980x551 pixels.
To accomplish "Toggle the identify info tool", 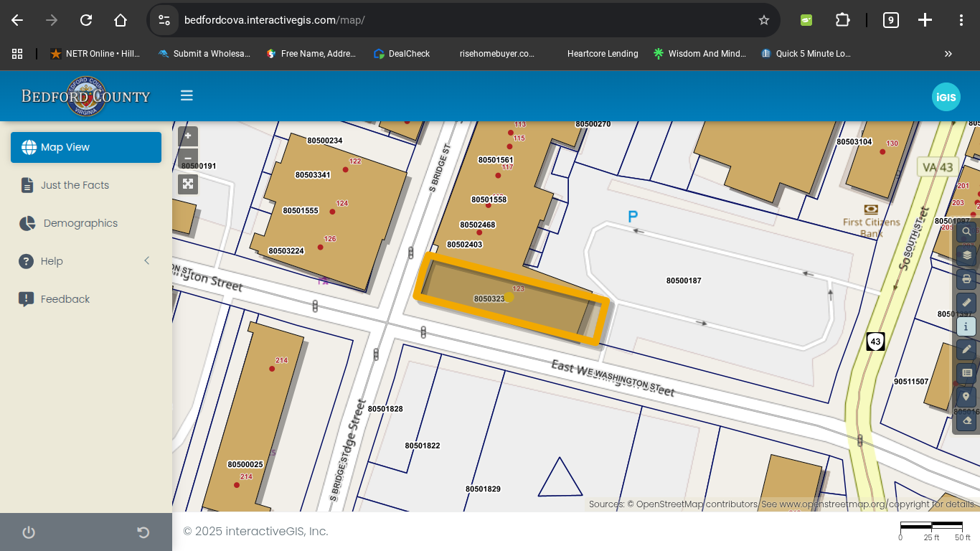I will tap(966, 326).
